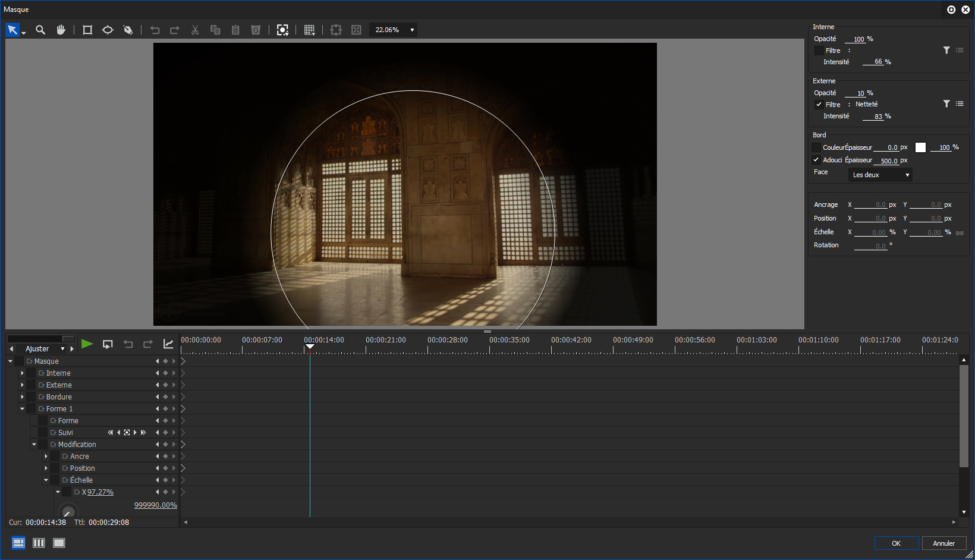Click the crossed box icon before the zoom field
Image resolution: width=975 pixels, height=560 pixels.
[356, 30]
